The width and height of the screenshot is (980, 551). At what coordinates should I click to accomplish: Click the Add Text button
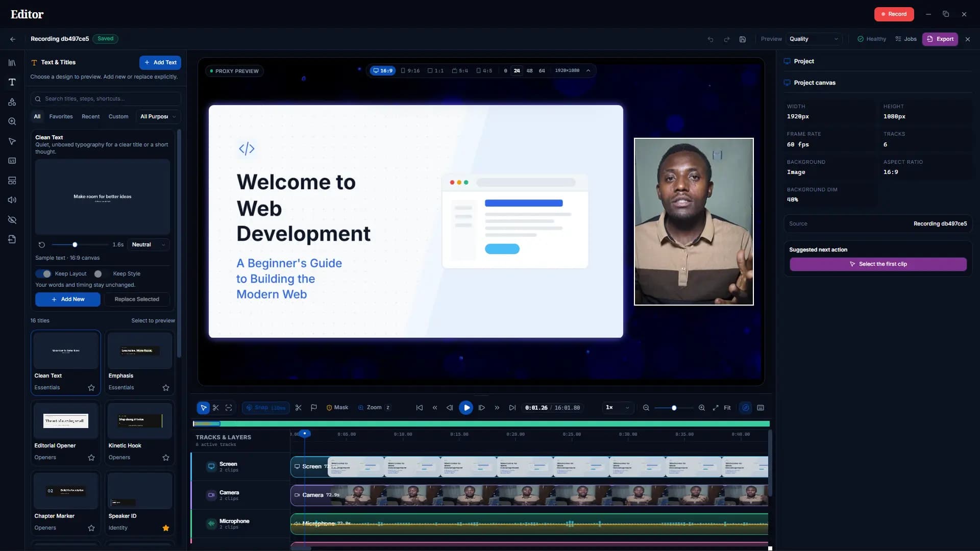pos(160,63)
